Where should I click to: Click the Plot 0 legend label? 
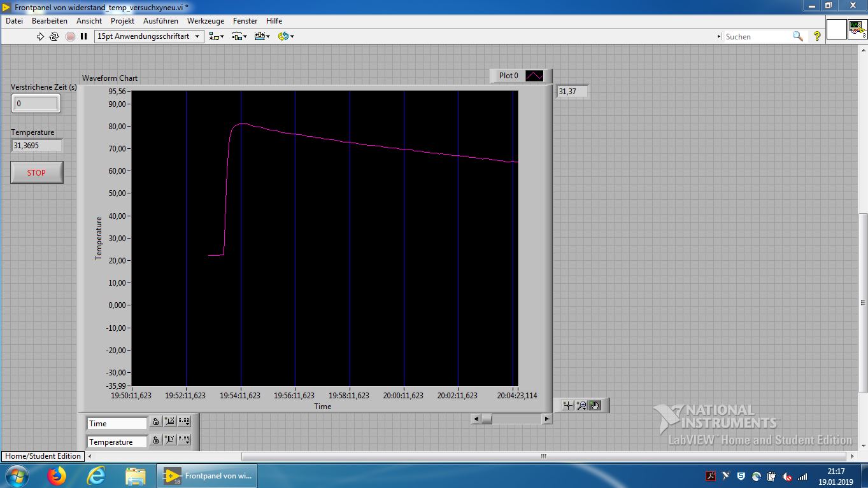click(x=509, y=76)
